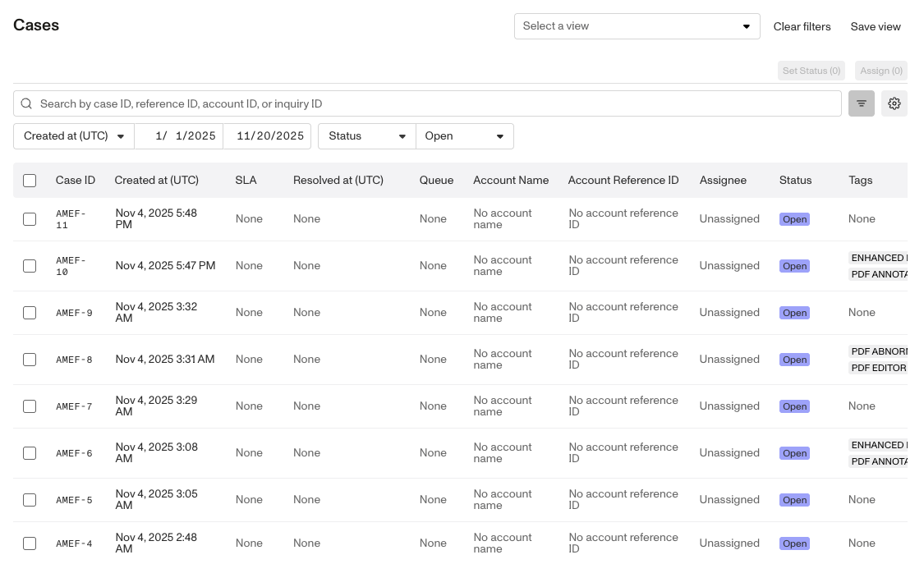Click the ENHANCED tag on AMEF-10
The width and height of the screenshot is (924, 564).
[878, 258]
